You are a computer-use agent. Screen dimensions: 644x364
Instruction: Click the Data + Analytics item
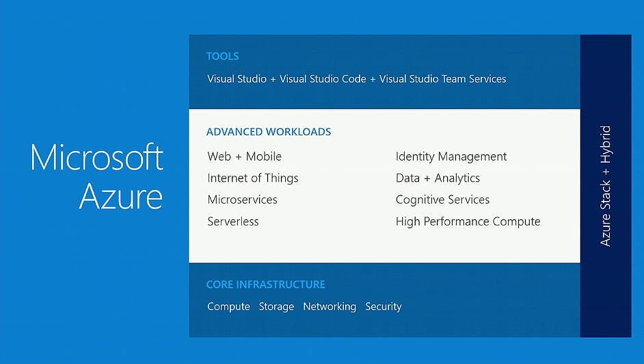click(438, 178)
